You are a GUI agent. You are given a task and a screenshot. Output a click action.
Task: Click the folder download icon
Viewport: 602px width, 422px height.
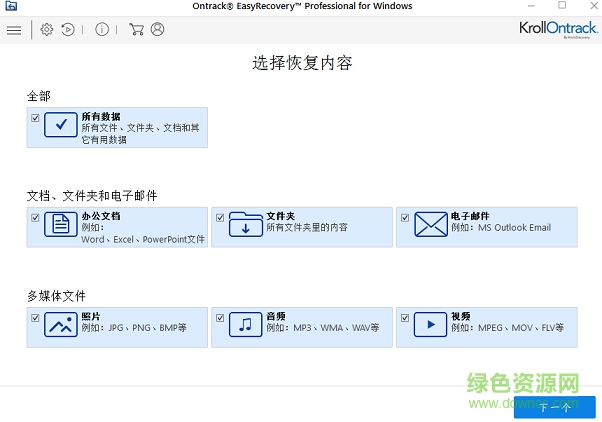[246, 225]
